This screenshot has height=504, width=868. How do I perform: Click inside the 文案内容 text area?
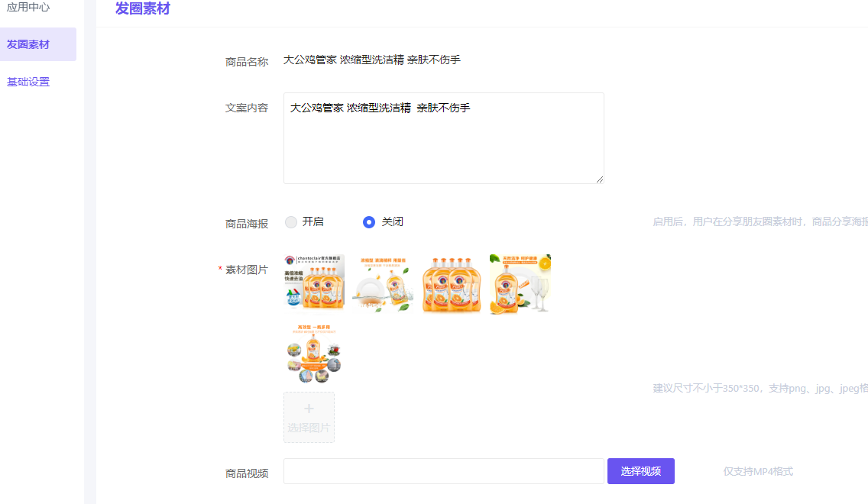[x=443, y=137]
